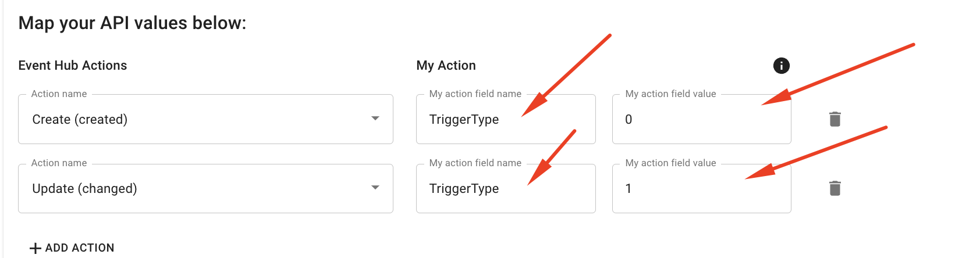Image resolution: width=980 pixels, height=258 pixels.
Task: Click the 'Map your API values below' heading
Action: (x=132, y=23)
